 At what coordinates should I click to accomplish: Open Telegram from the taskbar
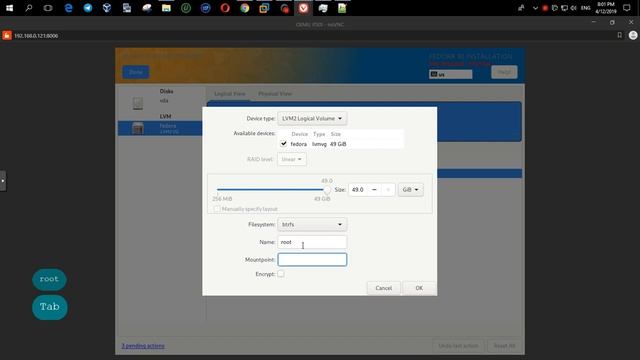click(x=88, y=8)
